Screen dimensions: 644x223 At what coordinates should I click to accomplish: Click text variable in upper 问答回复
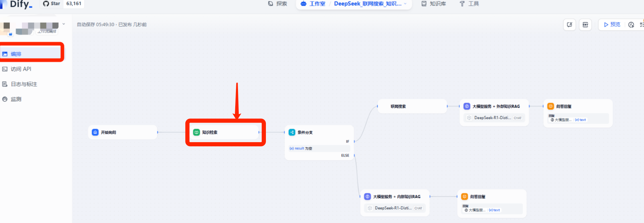coord(581,120)
